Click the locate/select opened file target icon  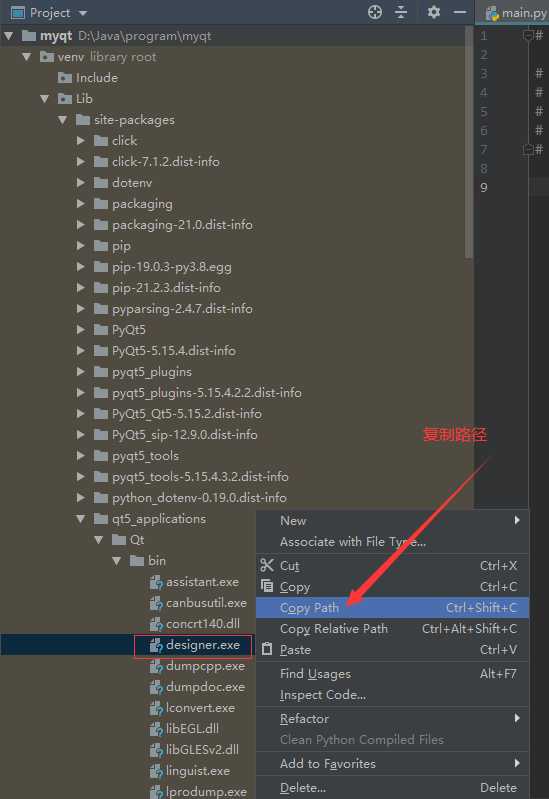[x=375, y=12]
